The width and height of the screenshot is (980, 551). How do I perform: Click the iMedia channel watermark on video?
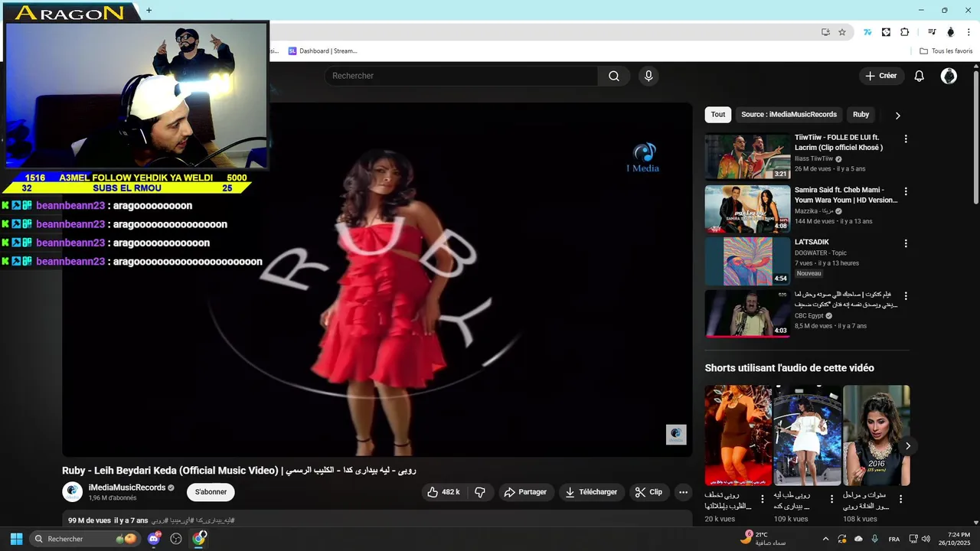coord(676,435)
